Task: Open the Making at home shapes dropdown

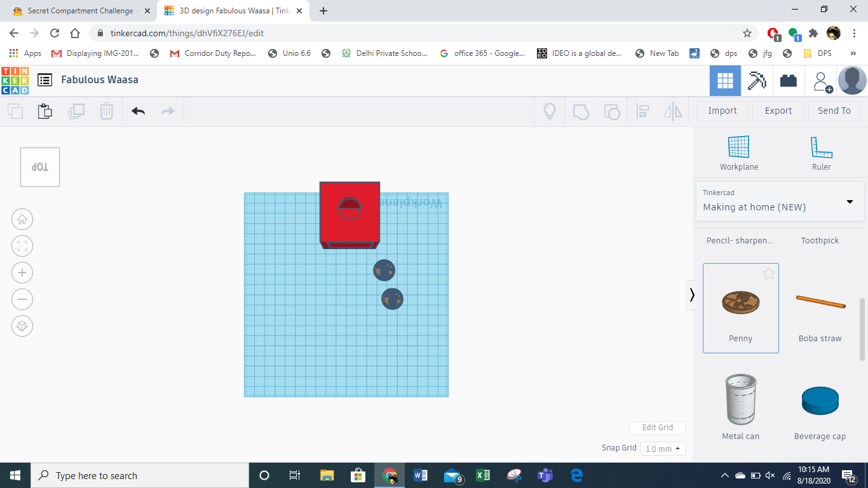Action: [x=780, y=201]
